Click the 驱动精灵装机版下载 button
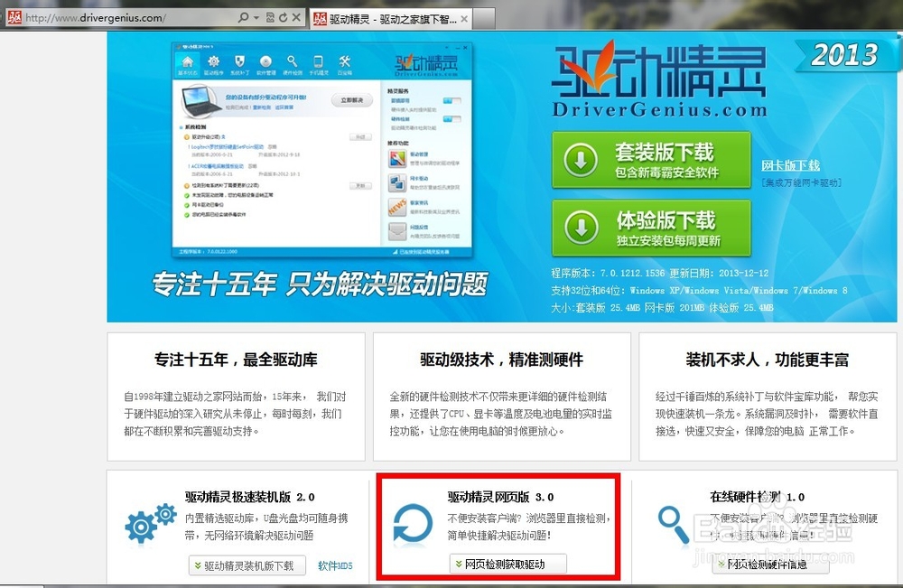Image resolution: width=903 pixels, height=588 pixels. (x=247, y=566)
